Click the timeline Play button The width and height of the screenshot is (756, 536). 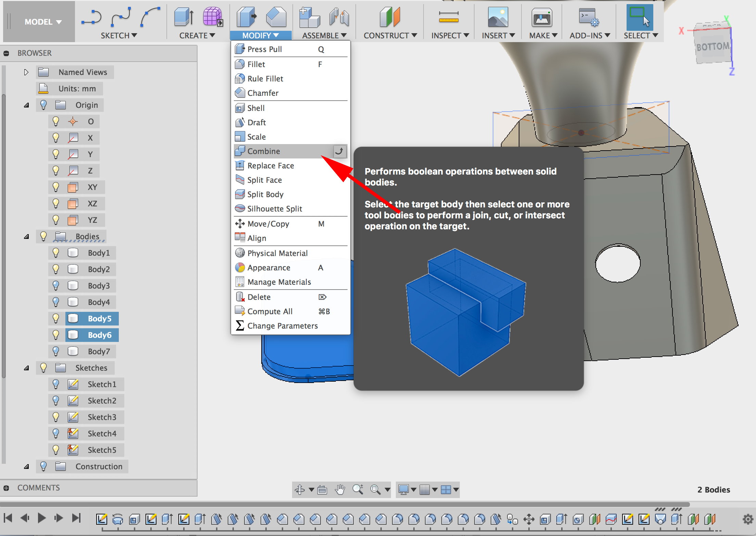(x=41, y=518)
